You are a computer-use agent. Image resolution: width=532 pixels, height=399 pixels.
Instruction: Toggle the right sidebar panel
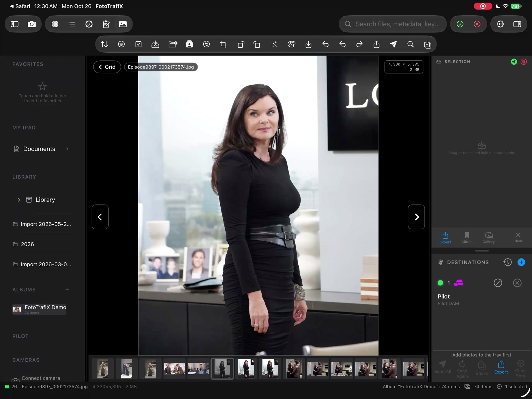pyautogui.click(x=517, y=24)
